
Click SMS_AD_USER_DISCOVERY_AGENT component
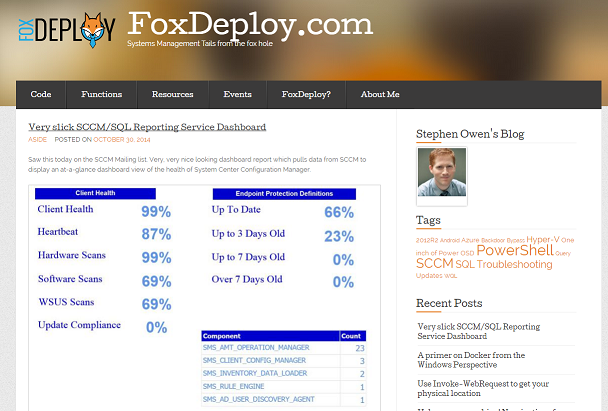(258, 399)
